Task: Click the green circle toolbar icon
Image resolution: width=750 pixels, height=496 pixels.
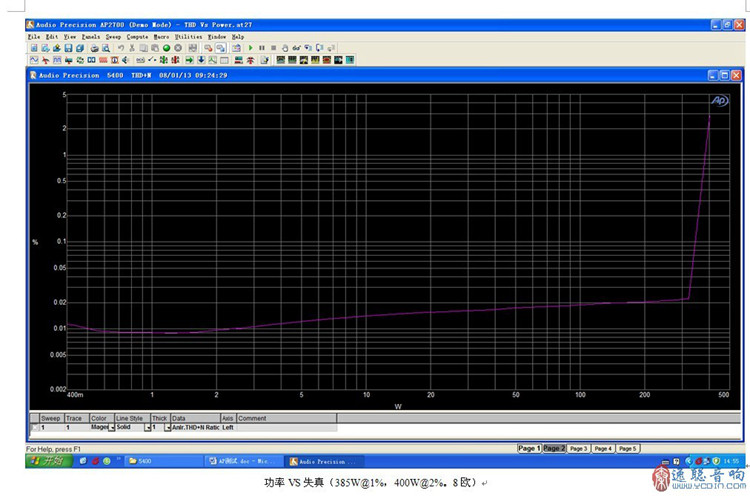Action: [x=165, y=47]
